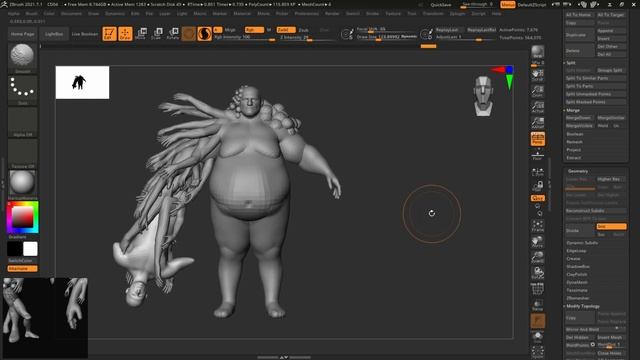Adjust the Z Intensity slider
This screenshot has width=640, height=360.
[306, 38]
